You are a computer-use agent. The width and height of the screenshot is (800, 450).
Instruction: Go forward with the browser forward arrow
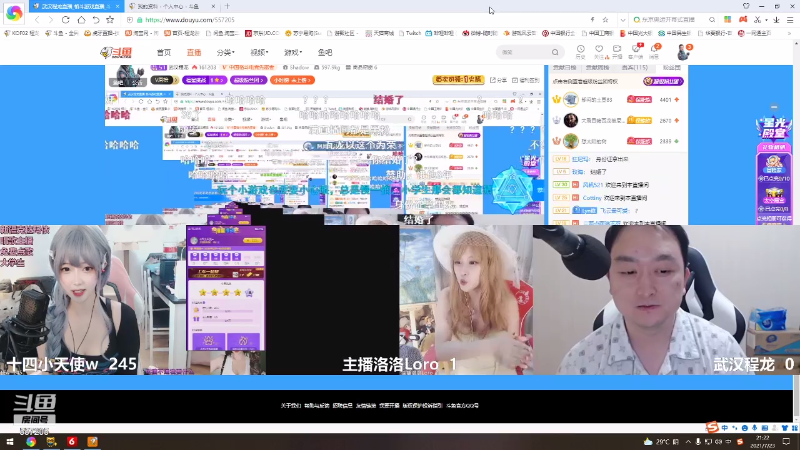coord(51,20)
